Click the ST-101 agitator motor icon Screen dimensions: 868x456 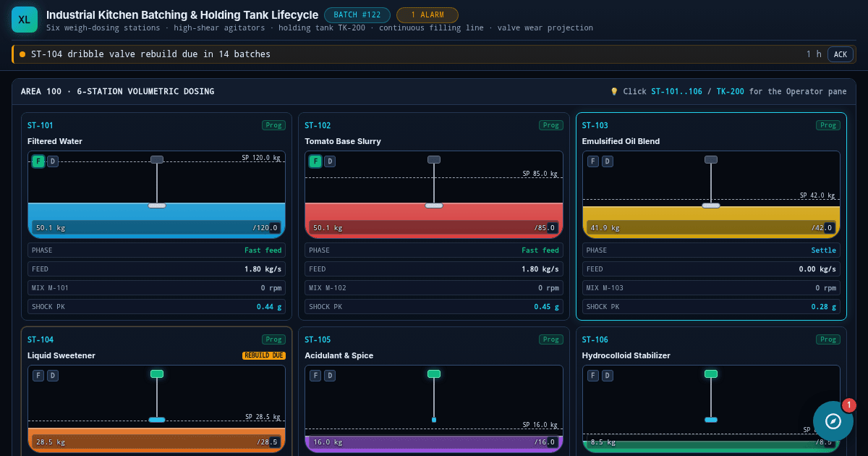click(157, 159)
